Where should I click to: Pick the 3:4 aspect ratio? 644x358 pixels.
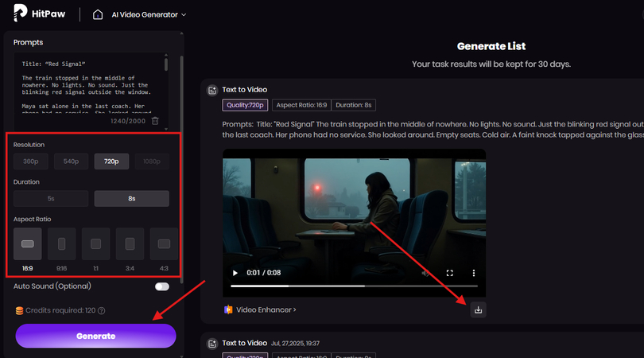click(130, 244)
